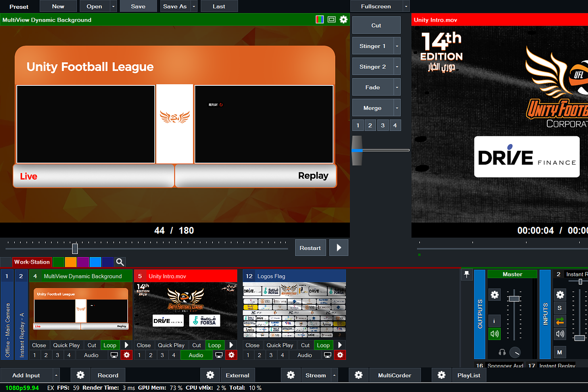Click the New preset button
The height and width of the screenshot is (392, 588).
click(58, 6)
